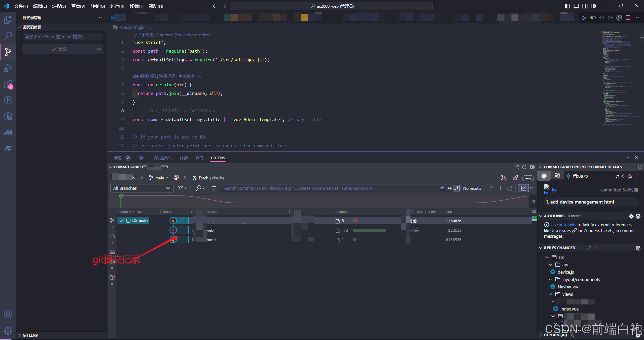This screenshot has width=644, height=340.
Task: Open editor More Actions ellipsis
Action: pos(637,18)
